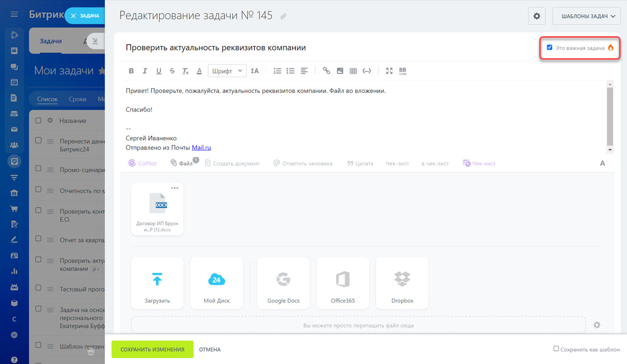Open the chat icon in sidebar
627x364 pixels.
pos(14,66)
